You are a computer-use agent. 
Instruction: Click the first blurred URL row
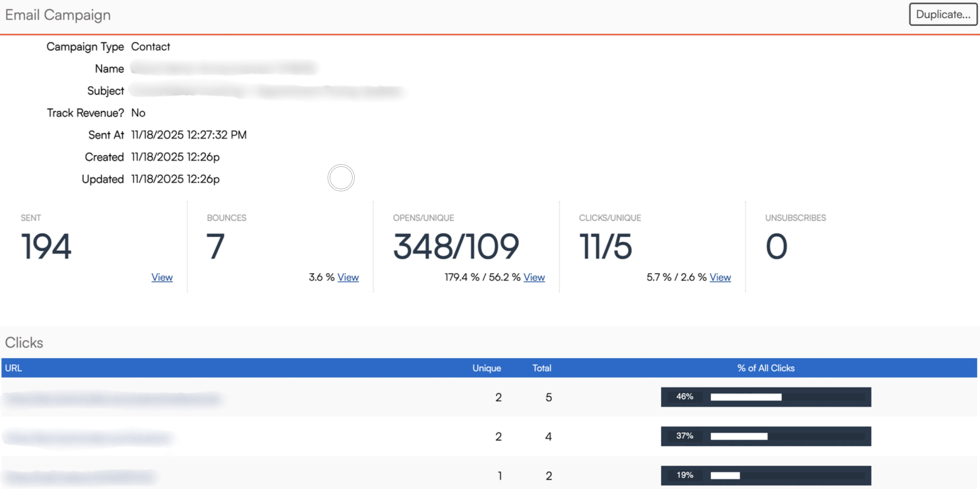click(113, 399)
